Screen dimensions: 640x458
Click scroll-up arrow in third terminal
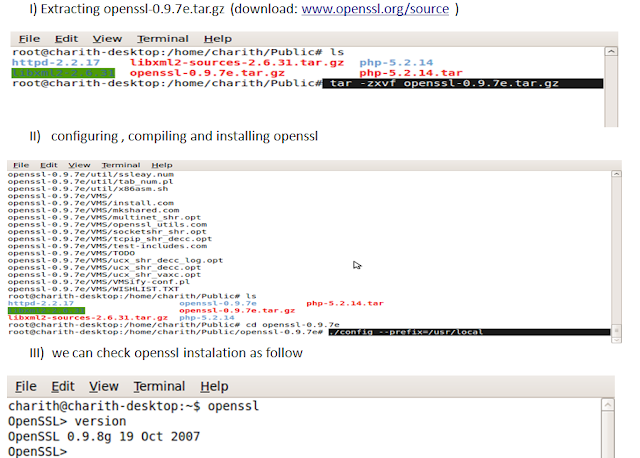608,405
